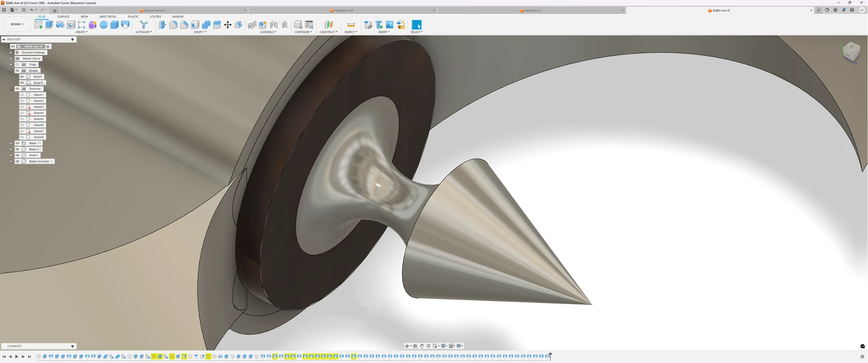
Task: Click the Save icon
Action: pyautogui.click(x=24, y=10)
